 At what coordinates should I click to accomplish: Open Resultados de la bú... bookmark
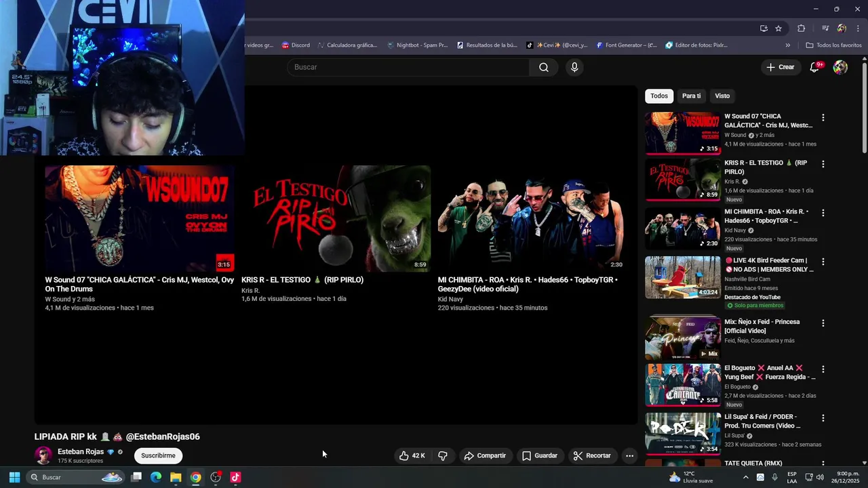(487, 45)
